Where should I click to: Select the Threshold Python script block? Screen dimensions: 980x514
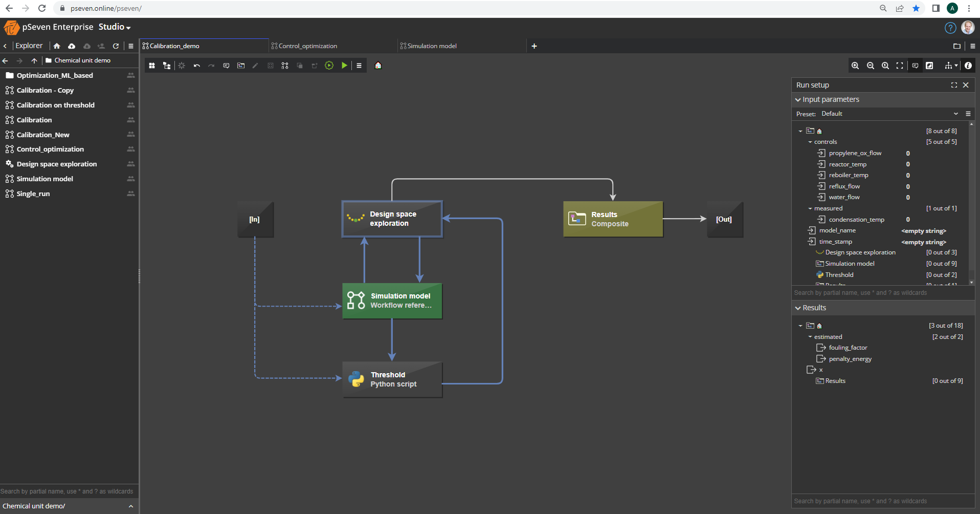(392, 380)
